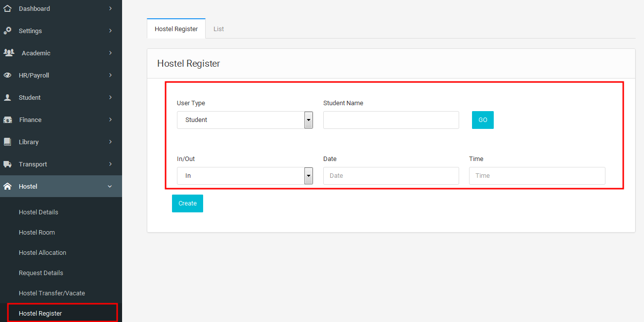The image size is (644, 322).
Task: Select the Hostel Register tab
Action: [176, 29]
